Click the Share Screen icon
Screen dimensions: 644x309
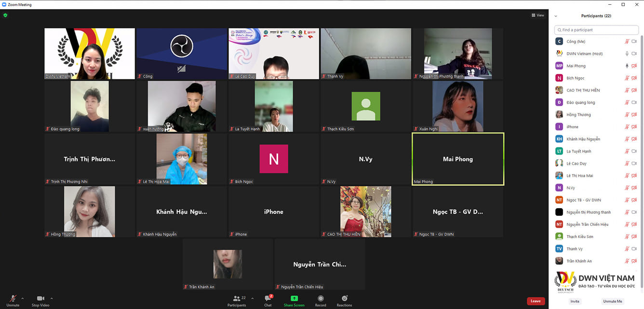(x=294, y=299)
